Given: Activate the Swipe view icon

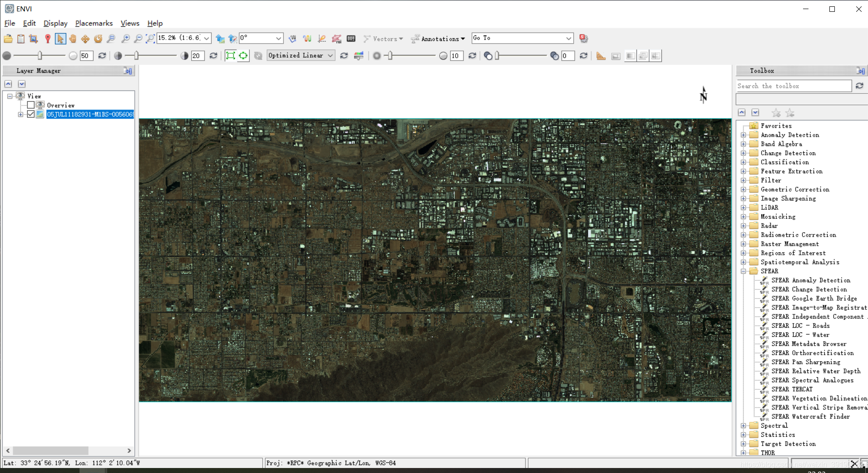Looking at the screenshot, I should coord(655,56).
